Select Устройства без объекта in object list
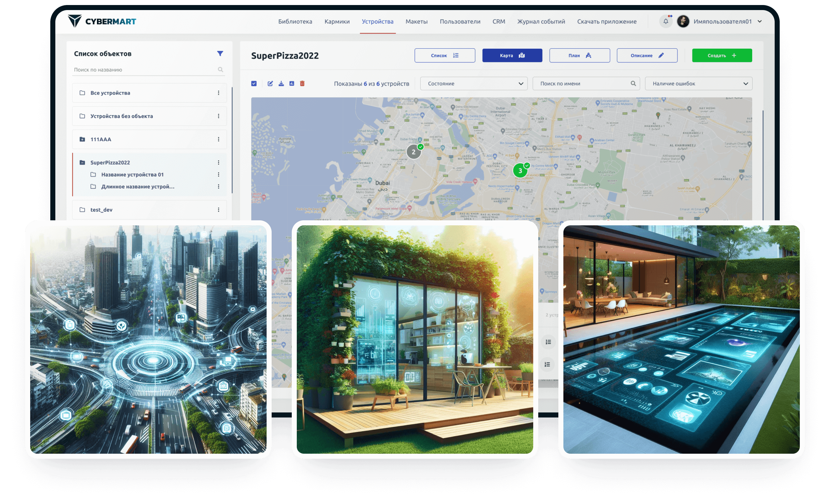 click(x=149, y=116)
